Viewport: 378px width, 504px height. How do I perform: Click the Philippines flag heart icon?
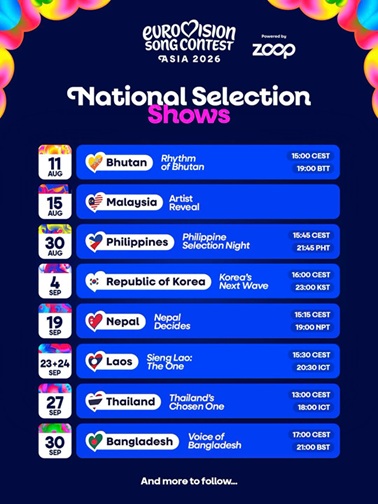click(94, 242)
